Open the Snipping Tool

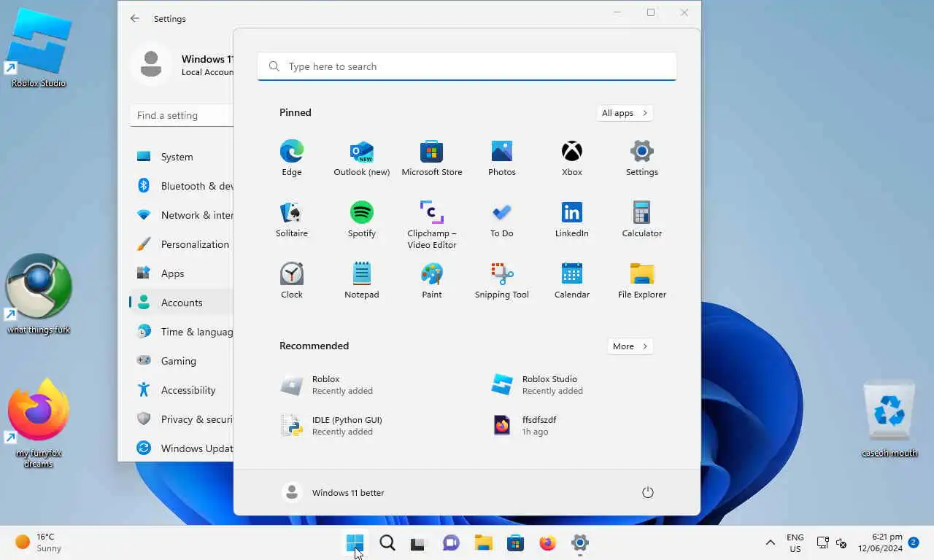tap(502, 281)
